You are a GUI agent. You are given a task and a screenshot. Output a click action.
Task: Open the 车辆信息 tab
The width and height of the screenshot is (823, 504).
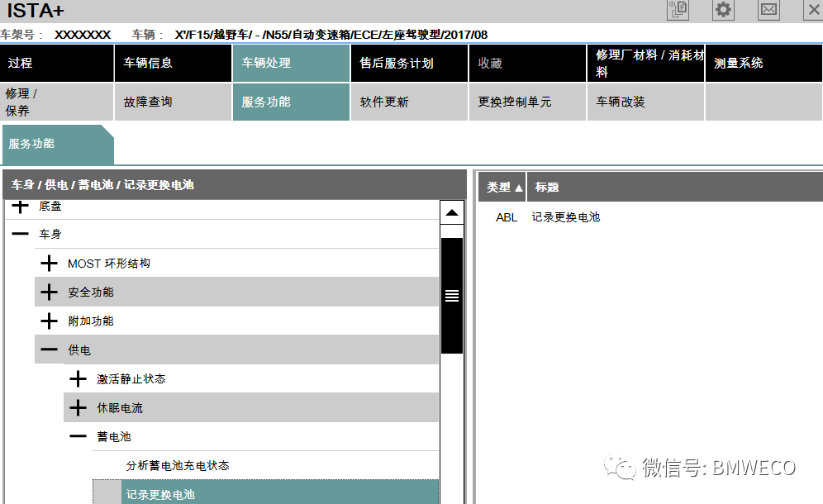[x=174, y=63]
